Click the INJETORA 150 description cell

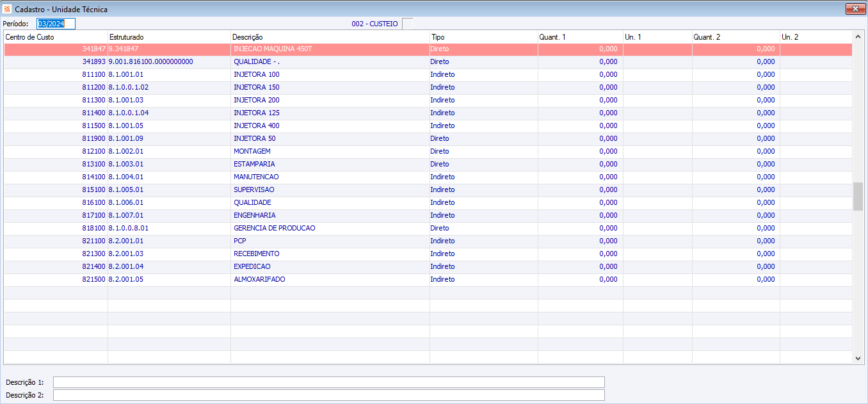pyautogui.click(x=330, y=88)
